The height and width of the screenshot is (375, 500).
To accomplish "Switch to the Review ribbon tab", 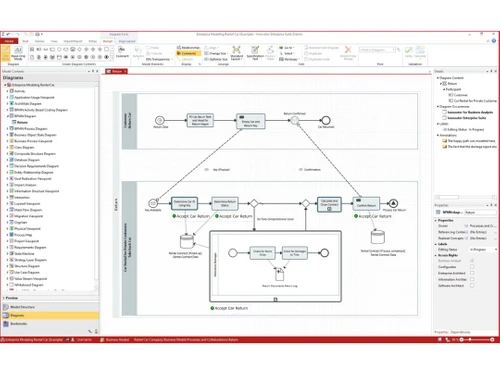I will pos(40,41).
